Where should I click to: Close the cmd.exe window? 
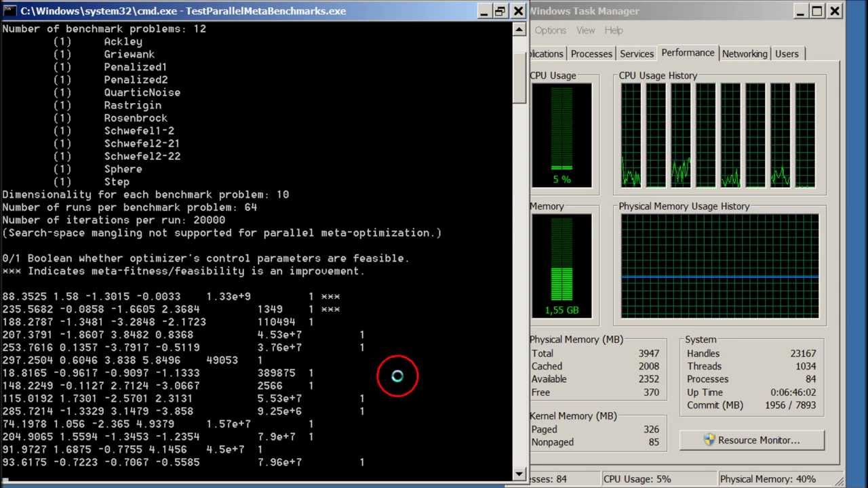click(x=518, y=11)
